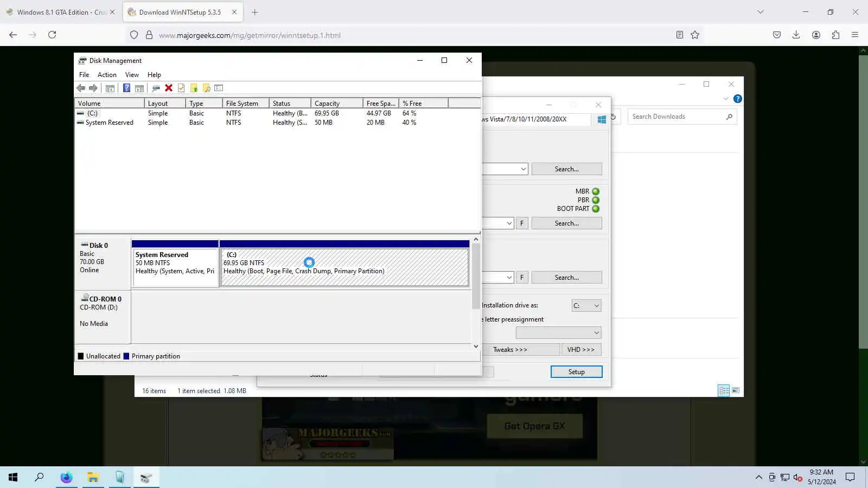868x488 pixels.
Task: Open the Firefox downloads panel
Action: click(796, 35)
